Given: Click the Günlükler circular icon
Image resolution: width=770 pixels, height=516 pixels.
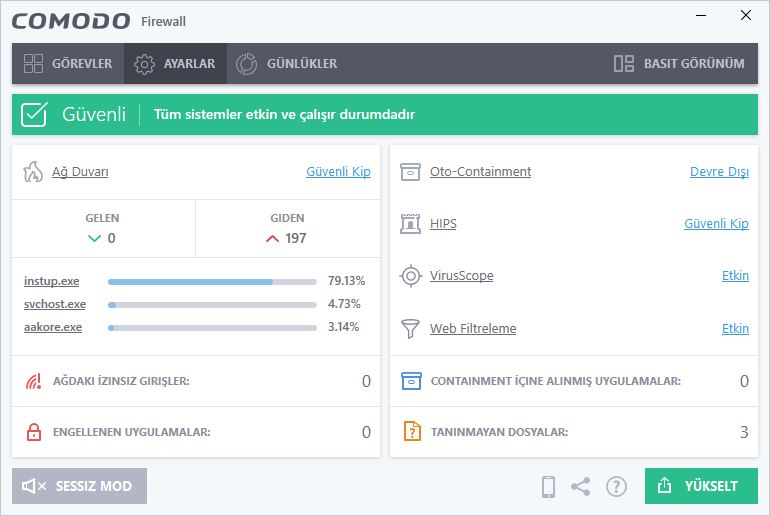Looking at the screenshot, I should click(247, 64).
